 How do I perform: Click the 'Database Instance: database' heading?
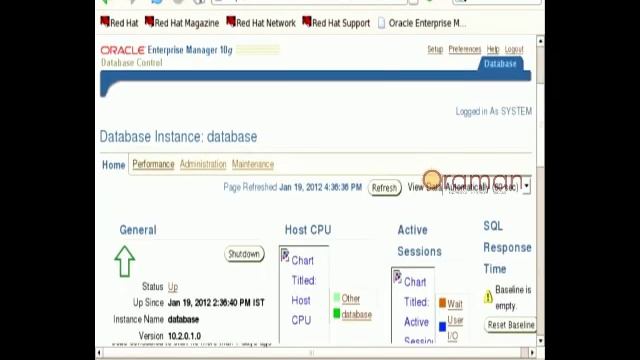pyautogui.click(x=178, y=136)
